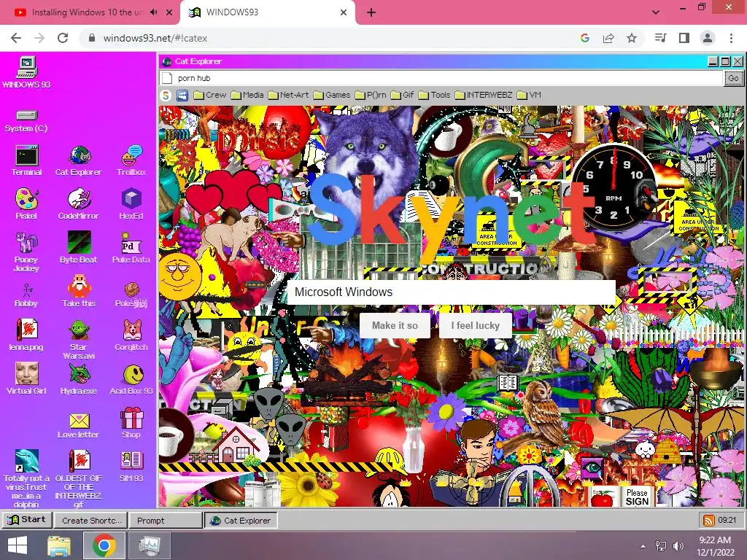The width and height of the screenshot is (747, 560).
Task: Open lenna.png image file icon
Action: (x=26, y=335)
